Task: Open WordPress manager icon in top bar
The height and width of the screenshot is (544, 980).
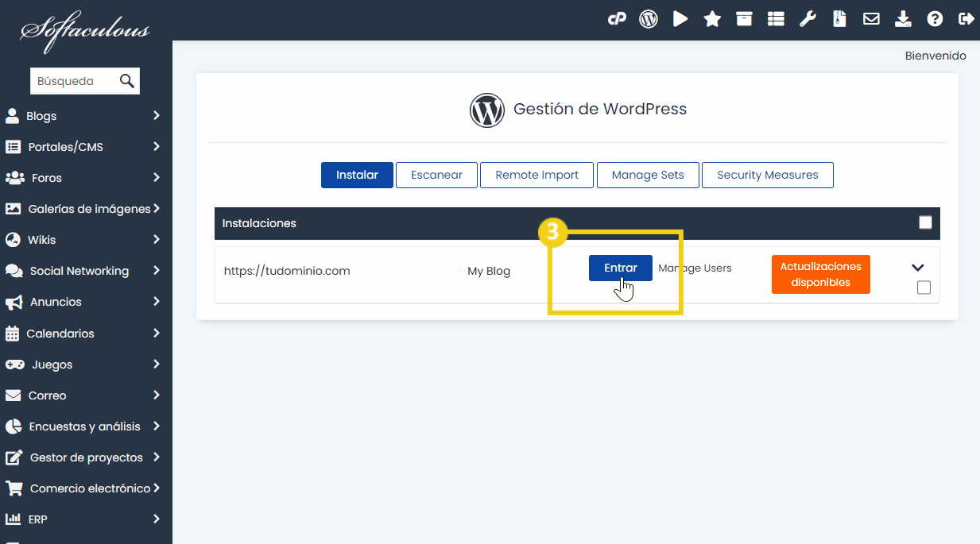Action: pyautogui.click(x=649, y=19)
